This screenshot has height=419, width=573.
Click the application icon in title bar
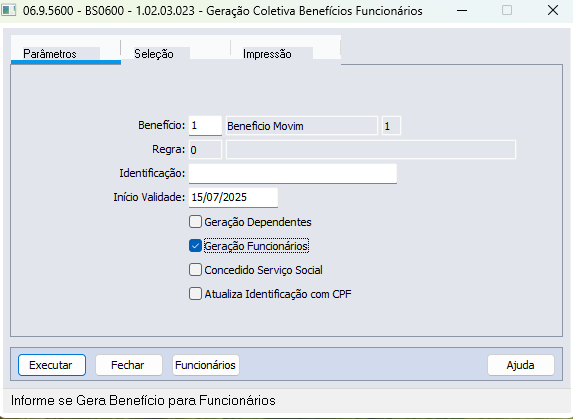(x=8, y=10)
